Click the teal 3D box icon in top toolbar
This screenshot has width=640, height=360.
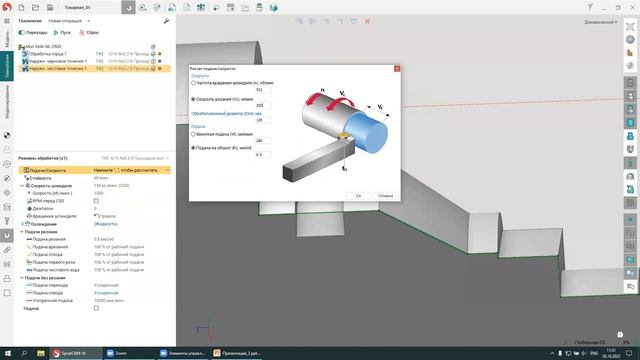273,7
